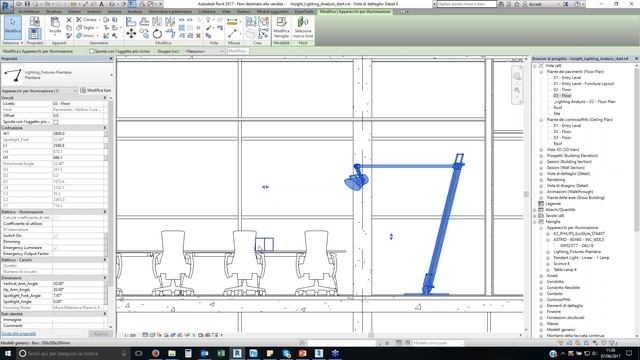640x360 pixels.
Task: Toggle Sposta con l'oggetto più vicino in options bar
Action: pyautogui.click(x=91, y=51)
